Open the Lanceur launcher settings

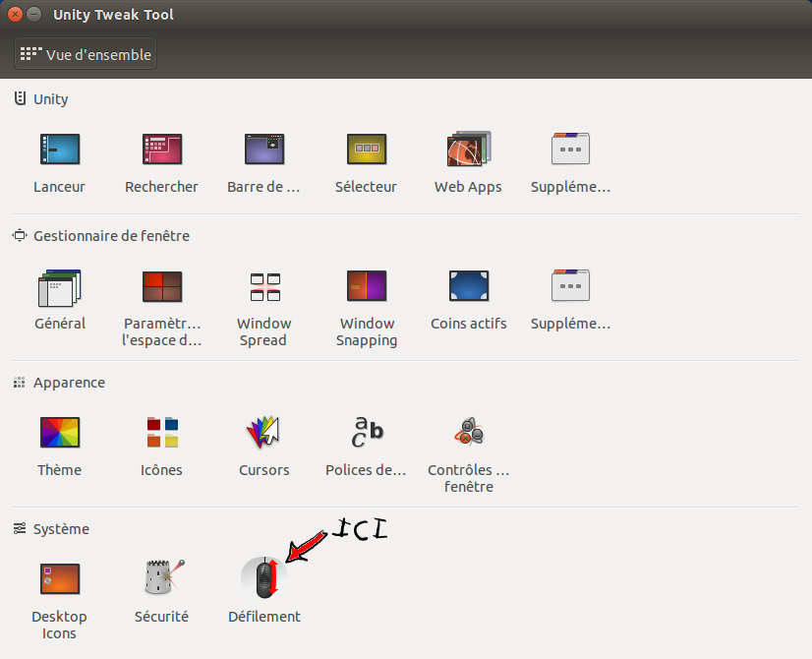(x=60, y=161)
